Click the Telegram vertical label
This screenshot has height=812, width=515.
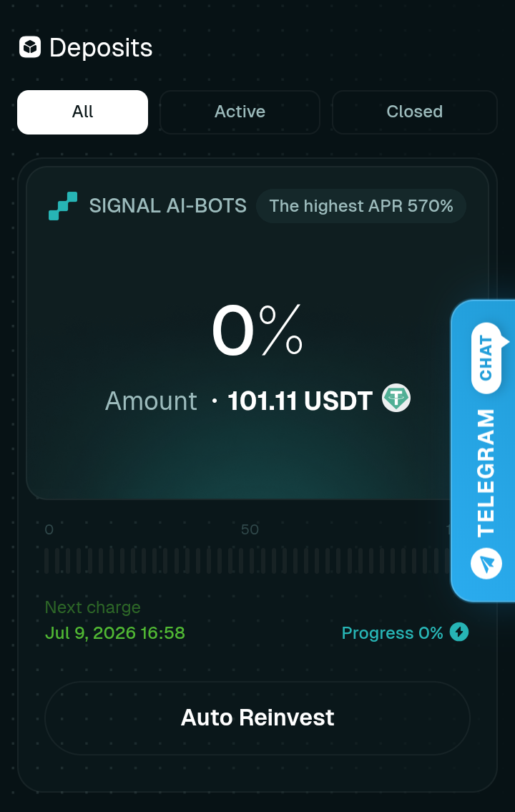point(486,472)
